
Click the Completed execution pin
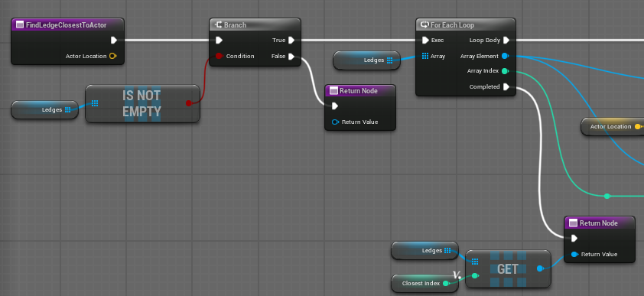point(506,86)
